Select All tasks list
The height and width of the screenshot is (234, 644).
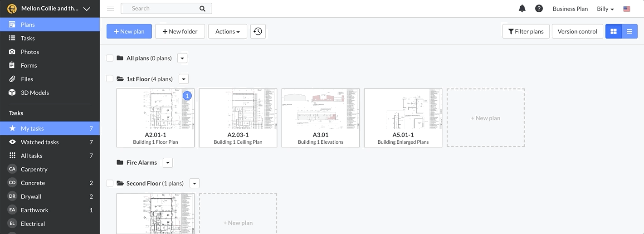(50, 156)
